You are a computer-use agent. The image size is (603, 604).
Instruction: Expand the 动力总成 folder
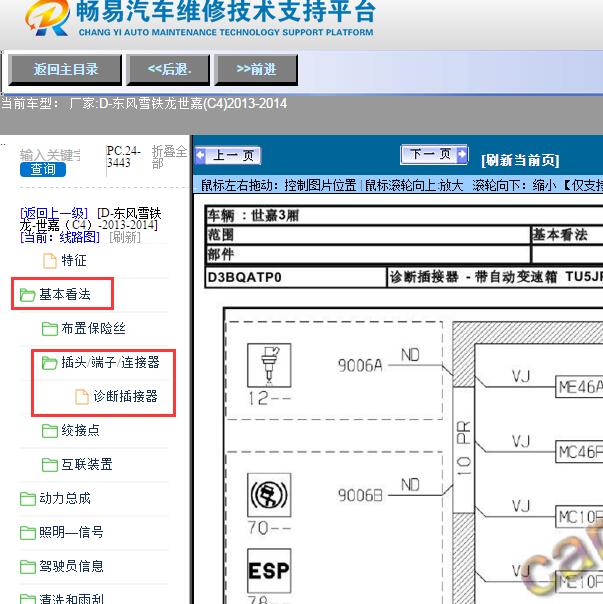pos(55,498)
